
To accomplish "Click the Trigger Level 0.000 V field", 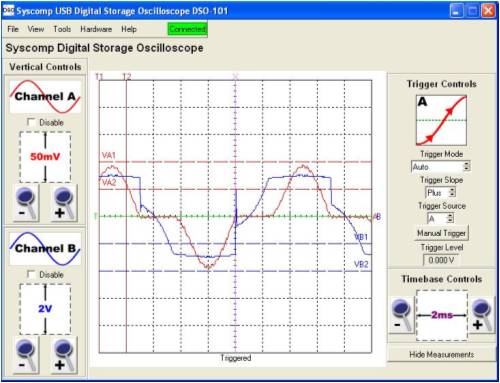I will [441, 260].
